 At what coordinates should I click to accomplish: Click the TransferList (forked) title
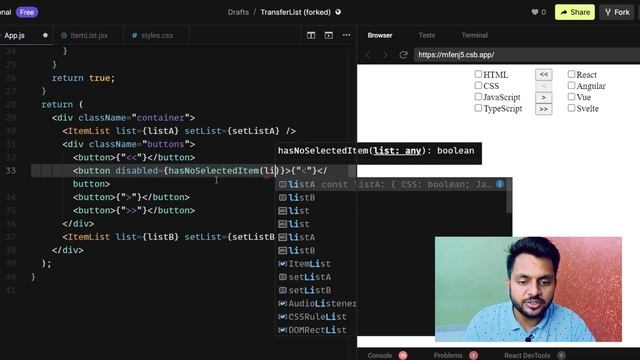point(296,12)
